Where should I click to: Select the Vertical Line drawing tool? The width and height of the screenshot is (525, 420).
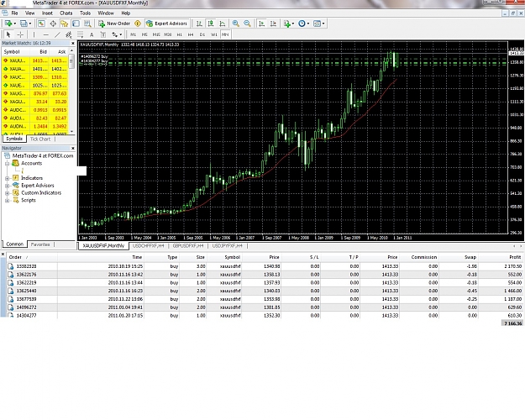pos(34,34)
